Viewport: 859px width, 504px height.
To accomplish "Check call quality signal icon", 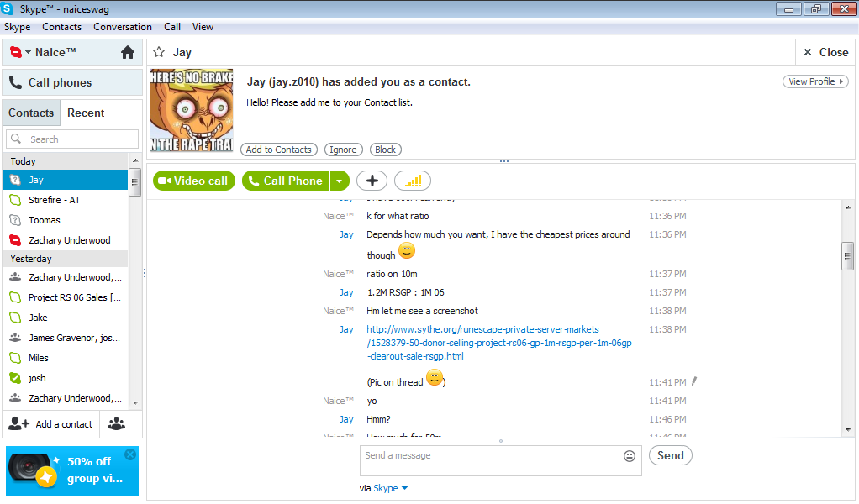I will tap(413, 181).
